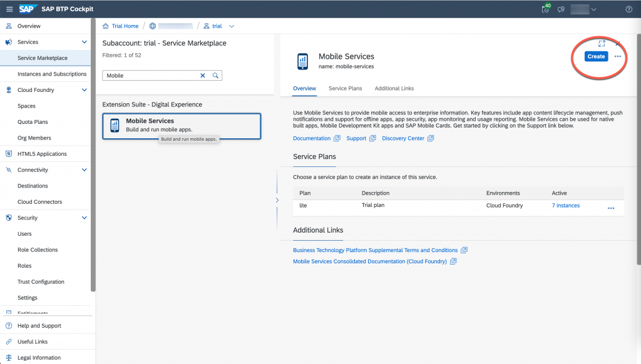
Task: Click the search magnifier icon
Action: [215, 76]
